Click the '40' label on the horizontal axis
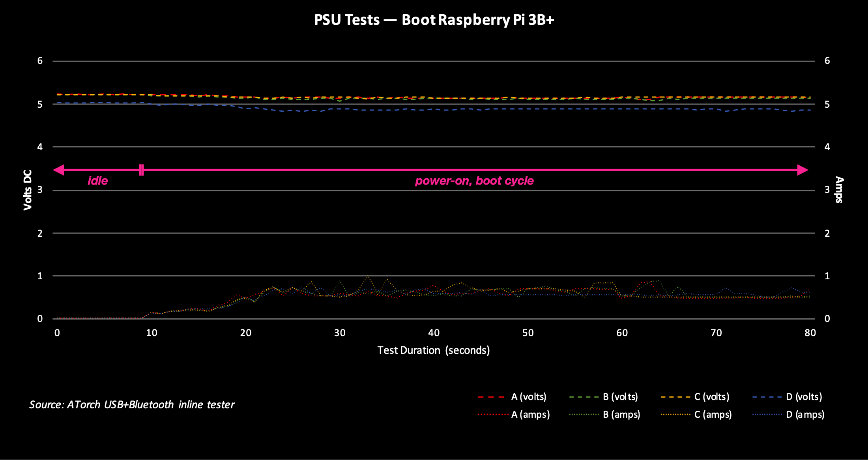The image size is (868, 460). click(434, 333)
